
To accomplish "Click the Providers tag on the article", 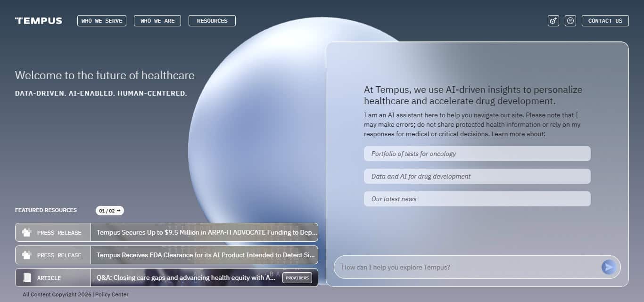I will pyautogui.click(x=297, y=278).
